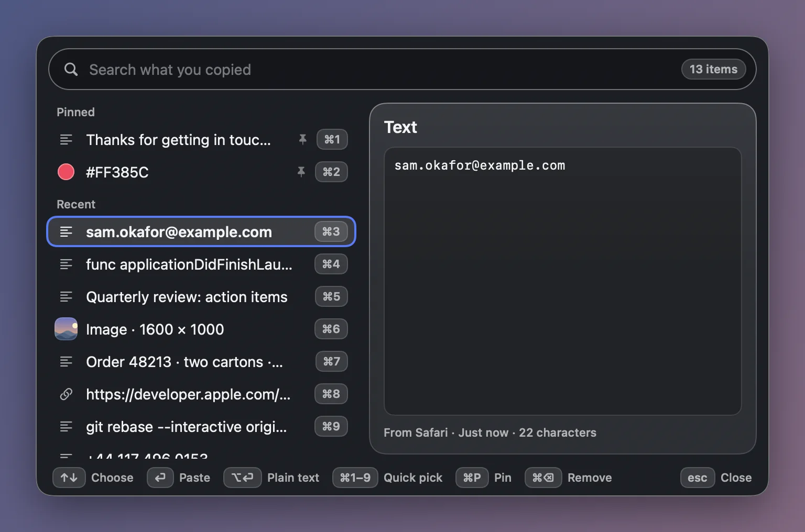The width and height of the screenshot is (805, 532).
Task: Click the pin icon on the #FF385C row
Action: point(301,172)
